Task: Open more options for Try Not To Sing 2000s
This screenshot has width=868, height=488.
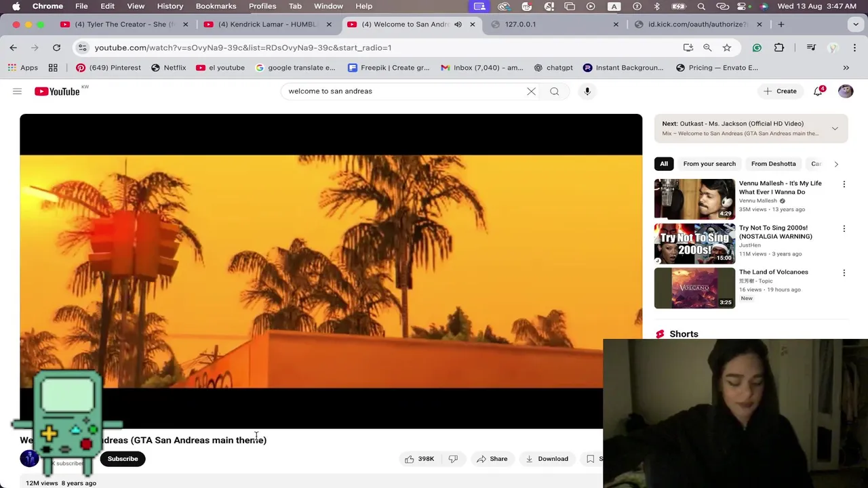Action: (844, 228)
